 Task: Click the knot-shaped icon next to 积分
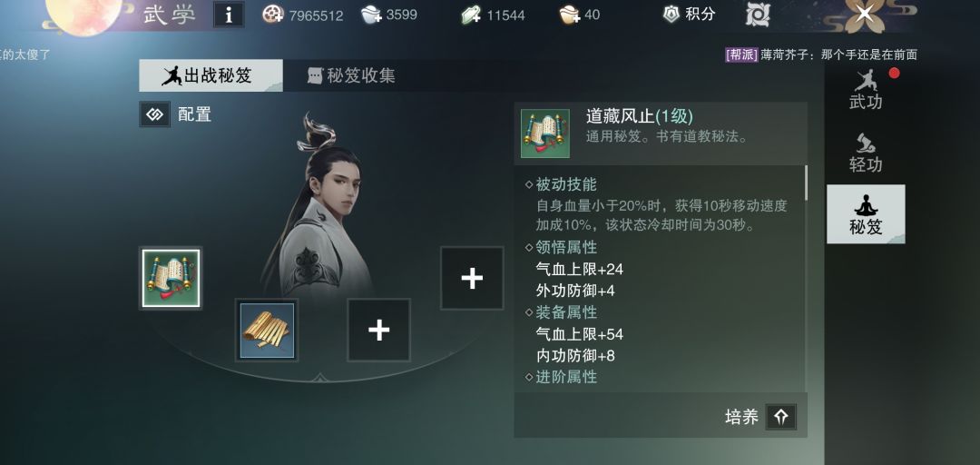tap(758, 15)
